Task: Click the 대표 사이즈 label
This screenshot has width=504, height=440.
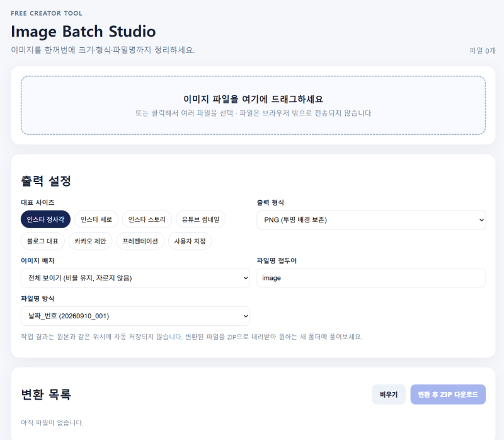Action: [38, 202]
